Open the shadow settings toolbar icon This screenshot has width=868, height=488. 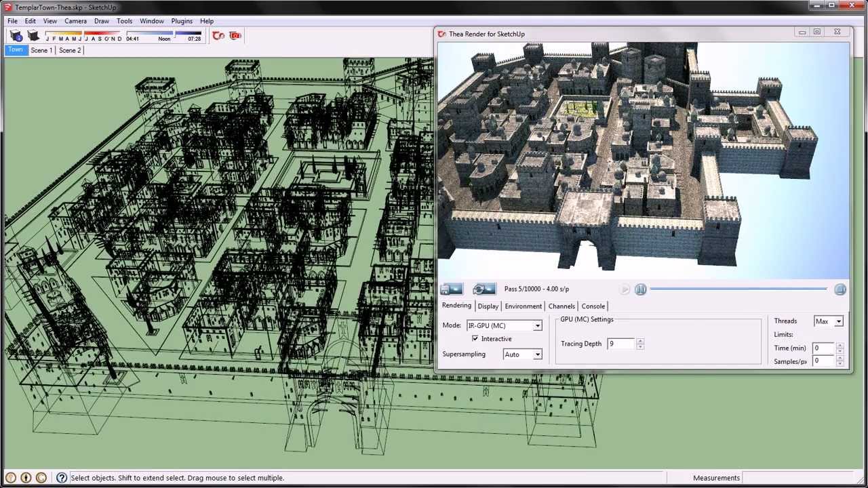pyautogui.click(x=16, y=36)
